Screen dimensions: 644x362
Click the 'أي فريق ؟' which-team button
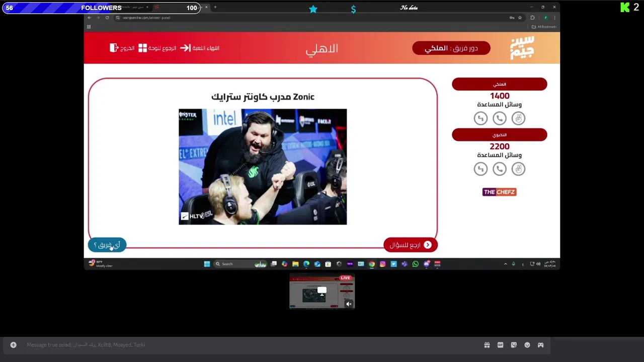pyautogui.click(x=107, y=245)
